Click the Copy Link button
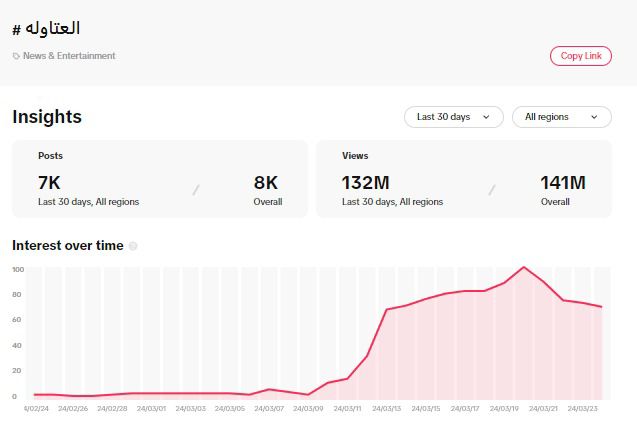The image size is (637, 427). click(580, 56)
